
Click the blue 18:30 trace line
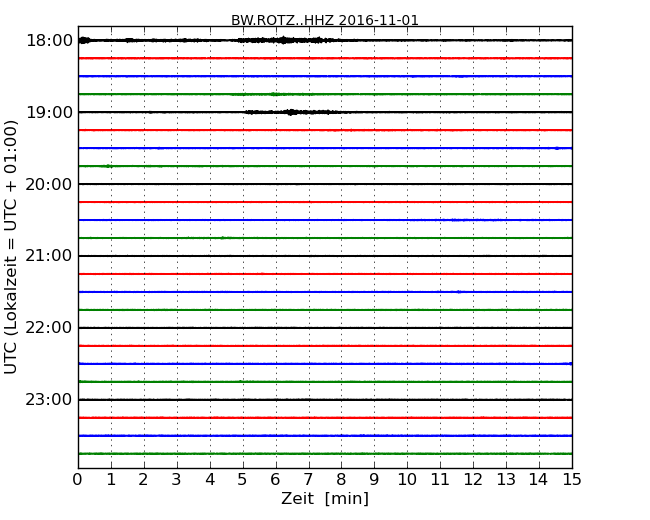[325, 76]
